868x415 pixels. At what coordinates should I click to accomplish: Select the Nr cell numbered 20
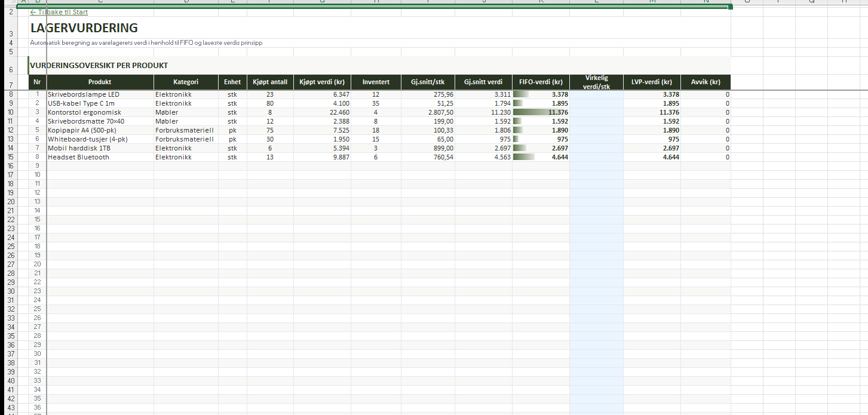click(37, 264)
